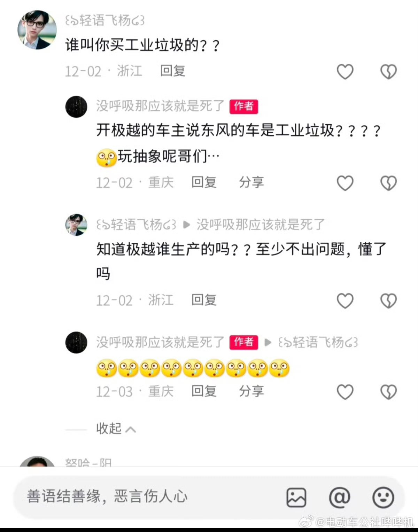Like the reply 知道极越谁生产的吗
This screenshot has height=532, width=418.
[345, 301]
